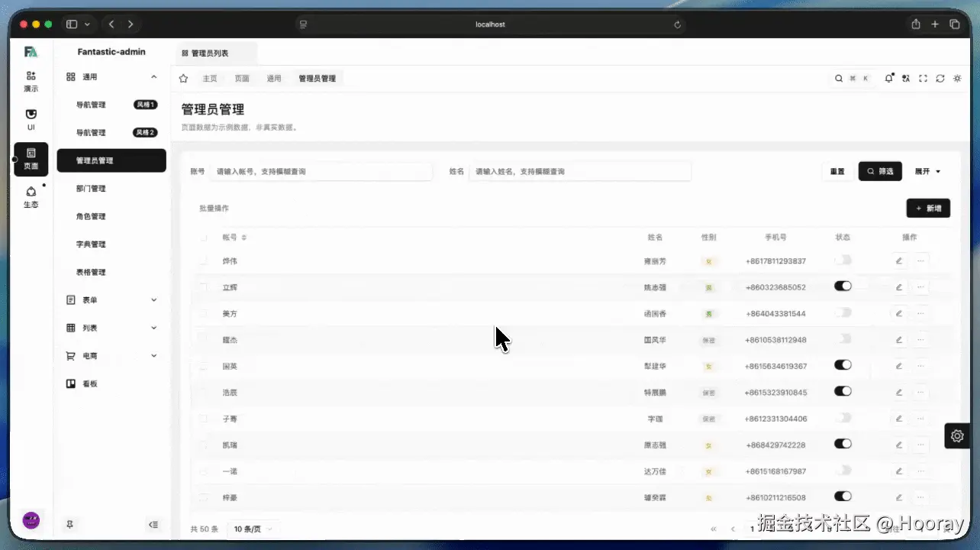Click the favorites star icon beside breadcrumbs
The width and height of the screenshot is (980, 550).
183,78
